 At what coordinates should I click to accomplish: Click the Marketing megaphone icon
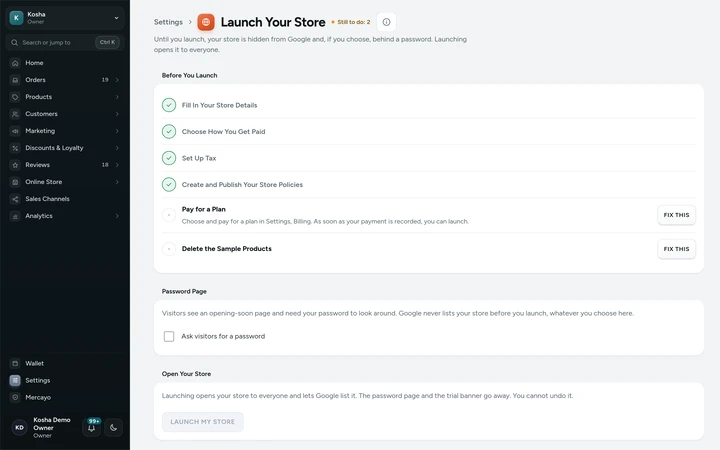[15, 131]
